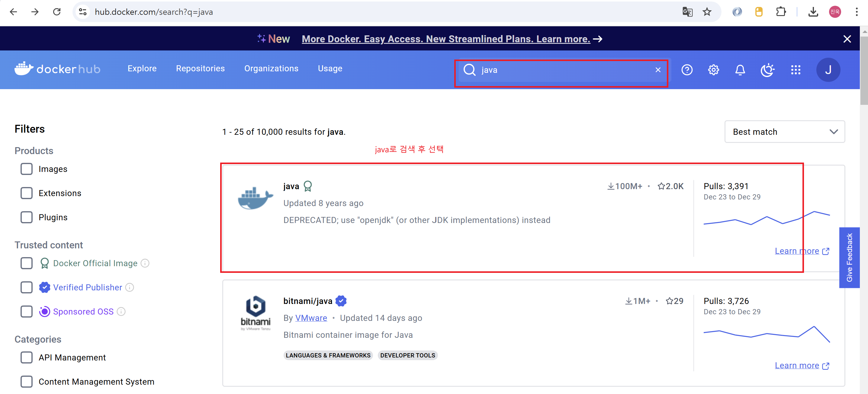
Task: Go to the Explore tab
Action: tap(142, 68)
